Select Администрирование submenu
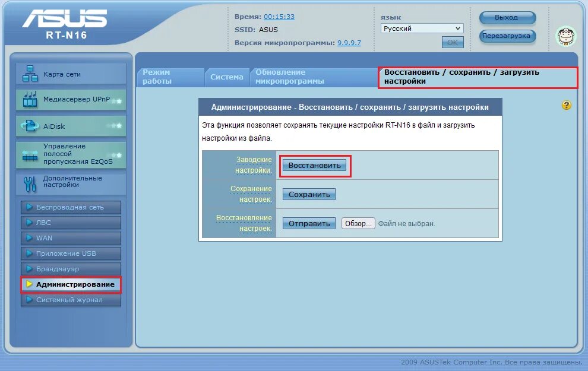This screenshot has width=588, height=371. coord(71,284)
